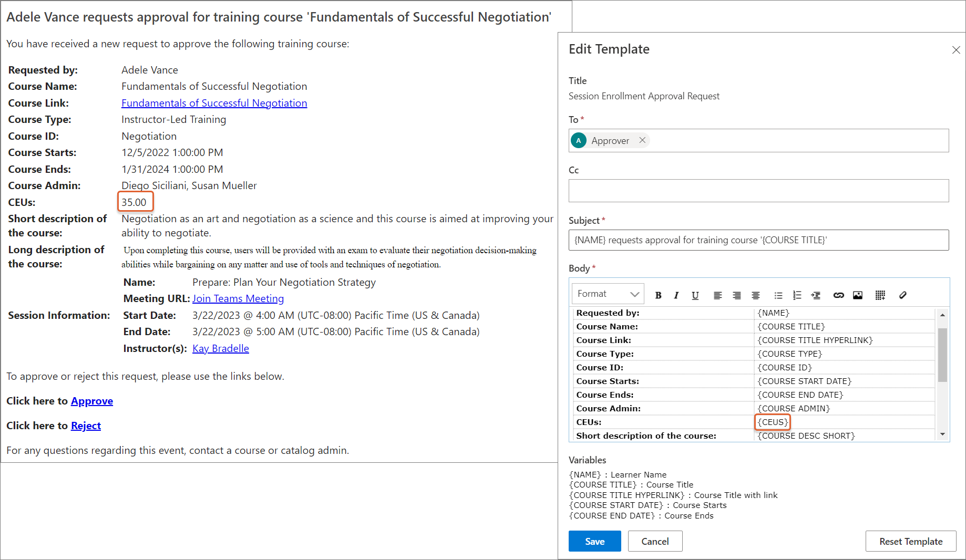Click the Save button
This screenshot has width=966, height=560.
click(x=594, y=541)
